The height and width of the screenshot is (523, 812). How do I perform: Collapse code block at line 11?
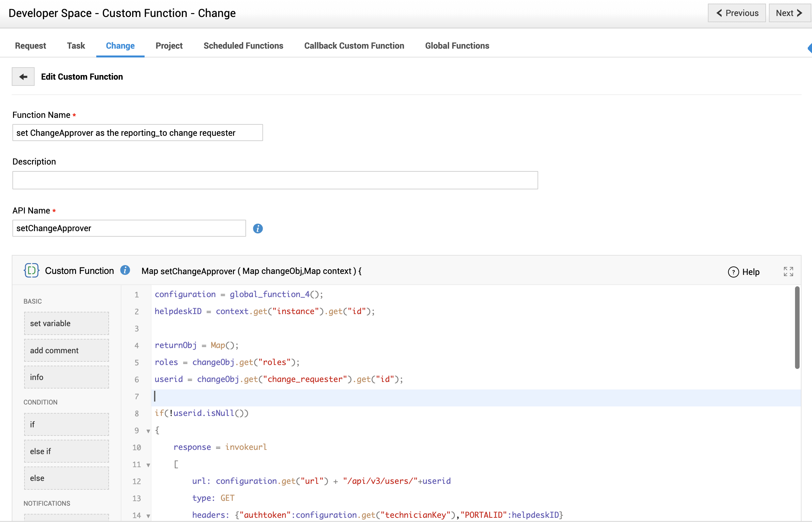pos(148,465)
